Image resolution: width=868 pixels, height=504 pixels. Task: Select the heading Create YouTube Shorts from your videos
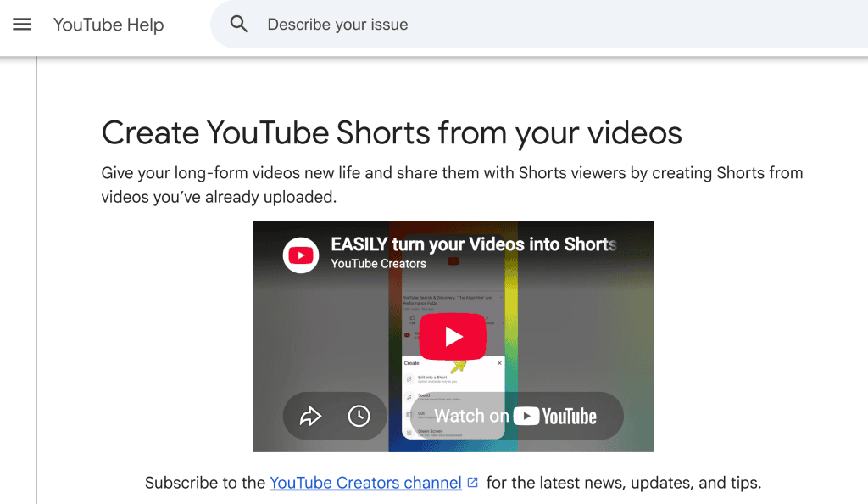click(x=392, y=133)
